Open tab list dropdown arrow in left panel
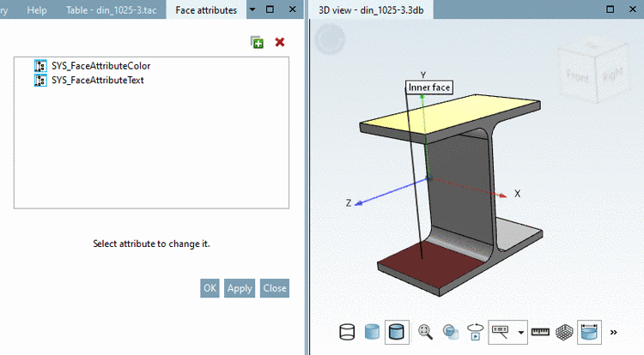 (x=252, y=9)
